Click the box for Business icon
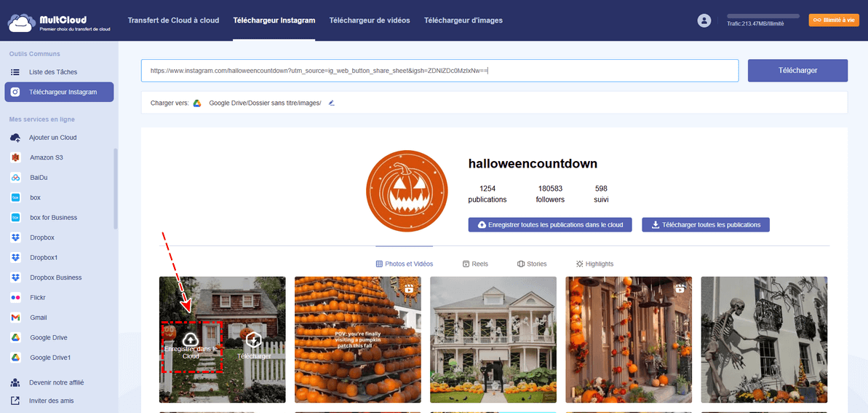868x413 pixels. pyautogui.click(x=15, y=217)
